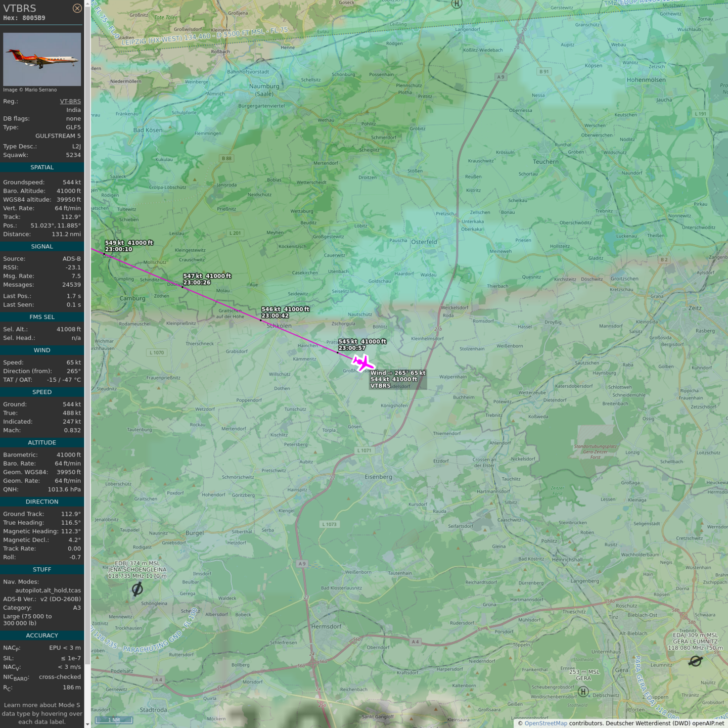Click the heliport H marker near Gera
Image resolution: width=728 pixels, height=728 pixels.
coord(583,692)
